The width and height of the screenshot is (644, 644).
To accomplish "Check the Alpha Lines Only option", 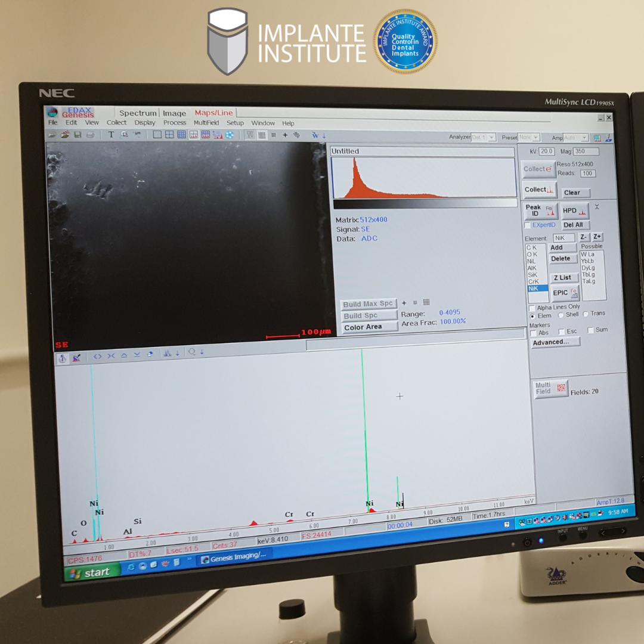I will click(x=532, y=307).
